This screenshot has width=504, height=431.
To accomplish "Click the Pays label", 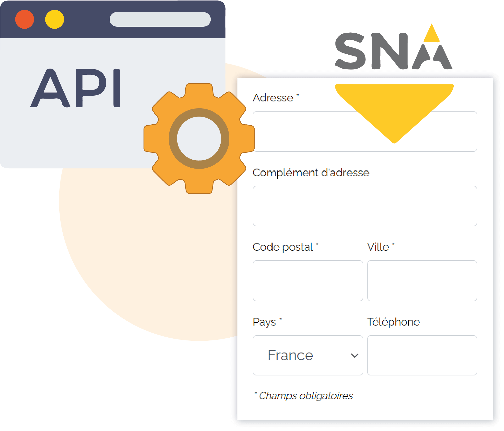I will pyautogui.click(x=267, y=322).
